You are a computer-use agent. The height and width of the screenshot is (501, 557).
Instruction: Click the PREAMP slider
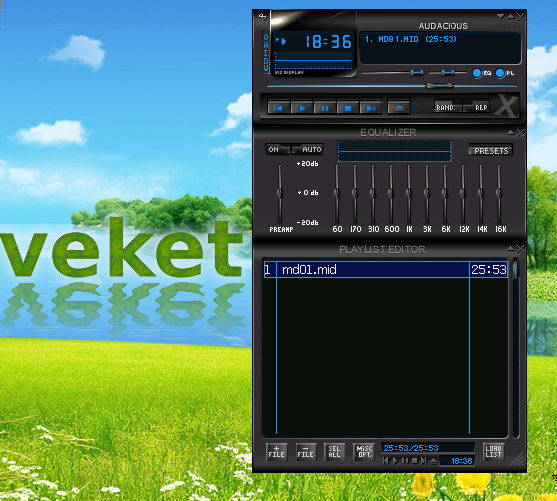(x=280, y=193)
